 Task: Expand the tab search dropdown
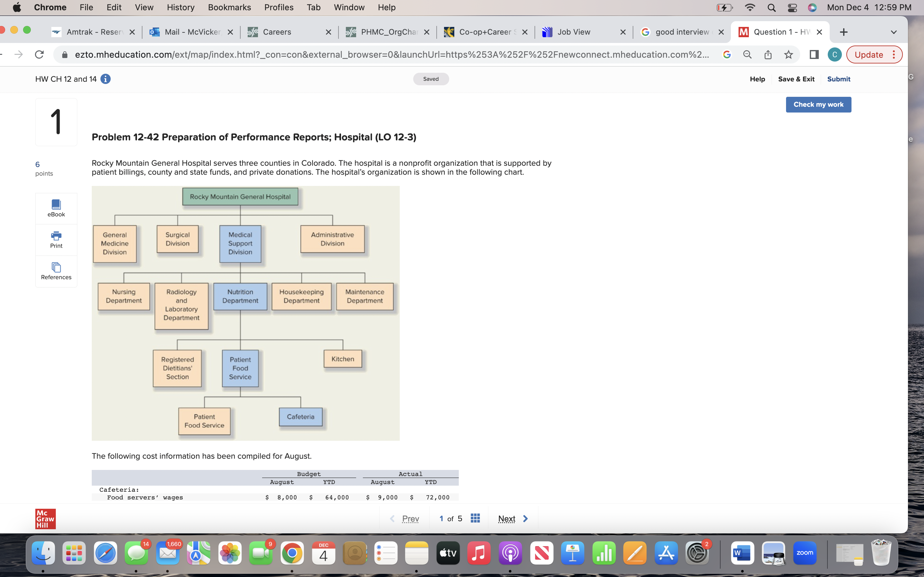(x=894, y=32)
